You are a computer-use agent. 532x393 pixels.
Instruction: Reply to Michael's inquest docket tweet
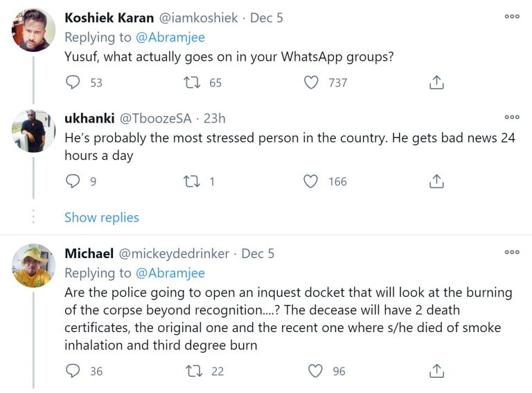click(73, 371)
